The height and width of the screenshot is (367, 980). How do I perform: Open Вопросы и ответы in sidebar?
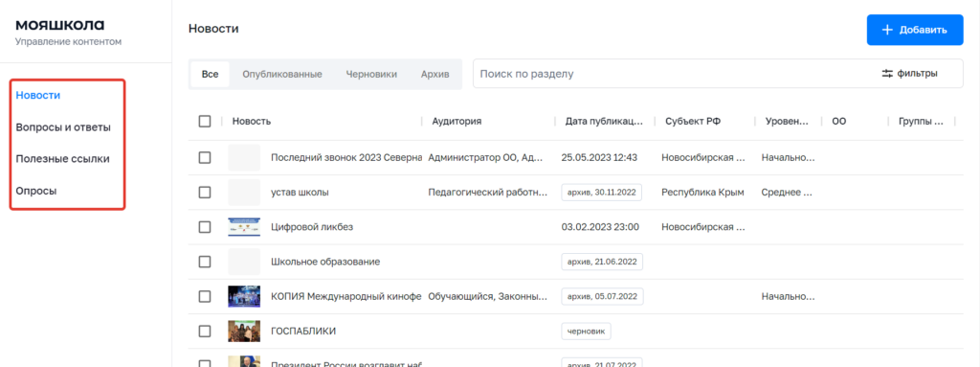point(63,127)
